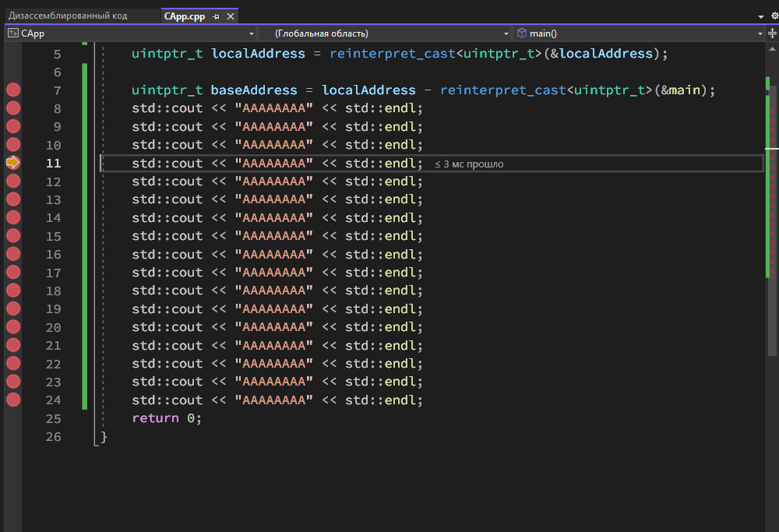779x532 pixels.
Task: Disable the breakpoint on line 24
Action: [x=13, y=400]
